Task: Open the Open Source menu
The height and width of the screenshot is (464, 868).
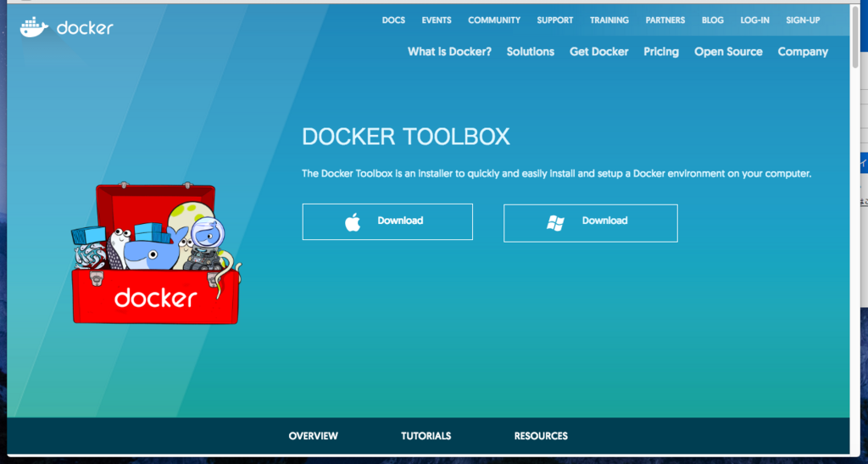Action: [x=728, y=52]
